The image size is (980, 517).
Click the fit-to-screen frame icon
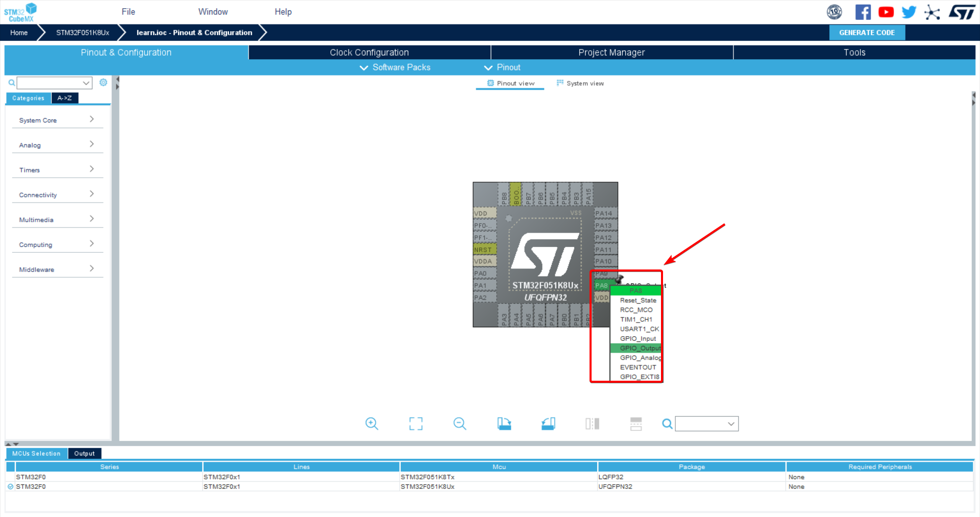[x=415, y=424]
